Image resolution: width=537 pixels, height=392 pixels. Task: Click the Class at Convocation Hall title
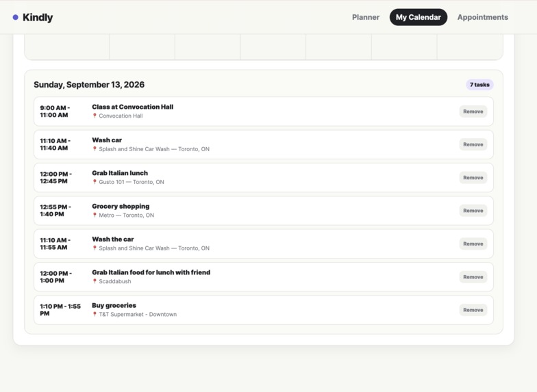pos(133,107)
